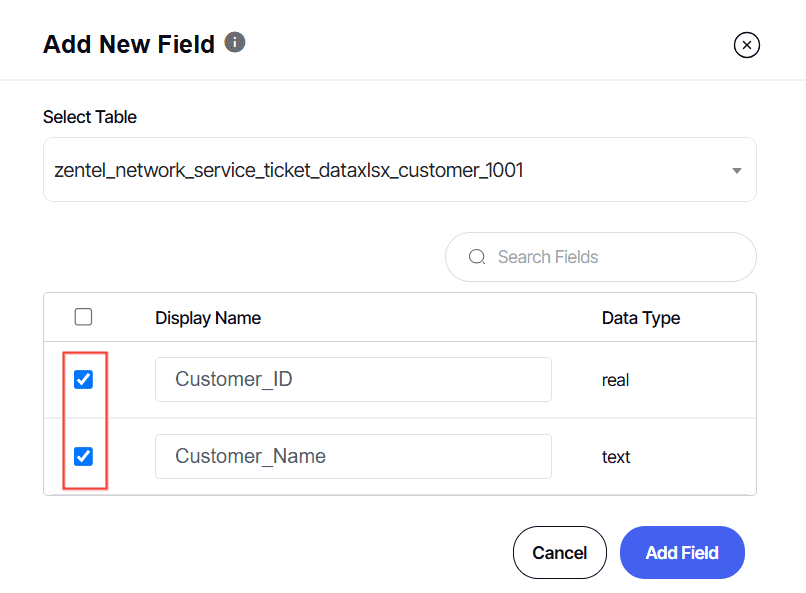Uncheck the Customer_ID checkbox
The height and width of the screenshot is (593, 806).
click(84, 380)
